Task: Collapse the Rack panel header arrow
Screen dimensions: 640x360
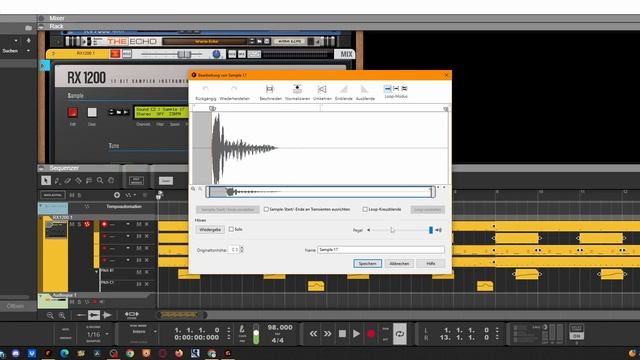Action: click(x=41, y=27)
